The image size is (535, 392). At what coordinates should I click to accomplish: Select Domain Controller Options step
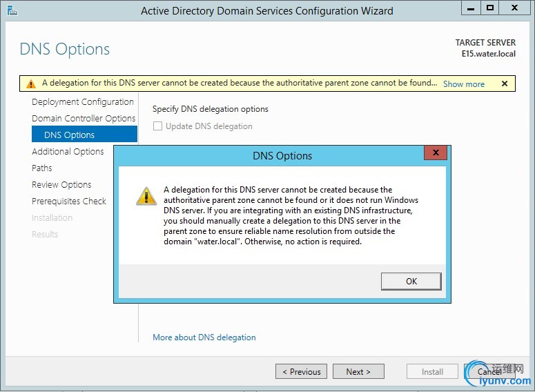pos(84,119)
